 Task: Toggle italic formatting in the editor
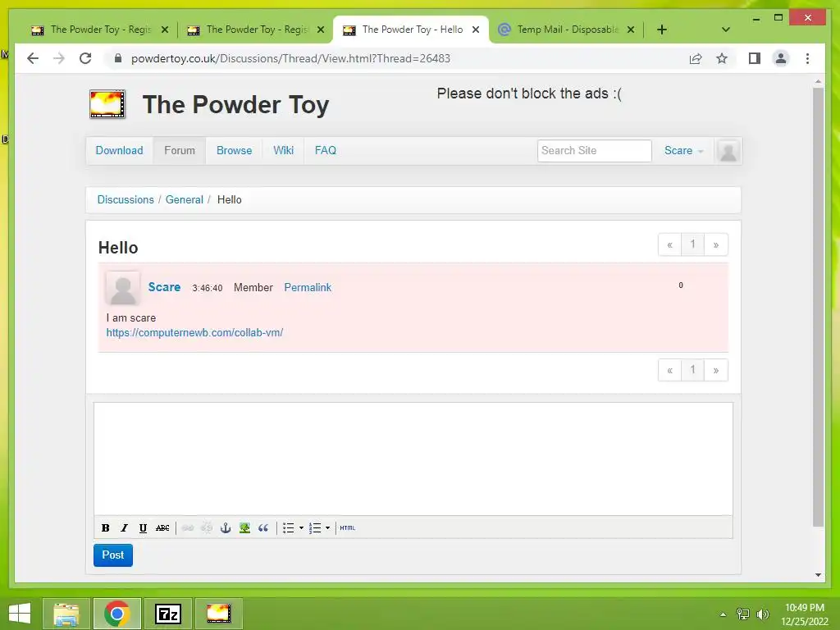point(125,527)
